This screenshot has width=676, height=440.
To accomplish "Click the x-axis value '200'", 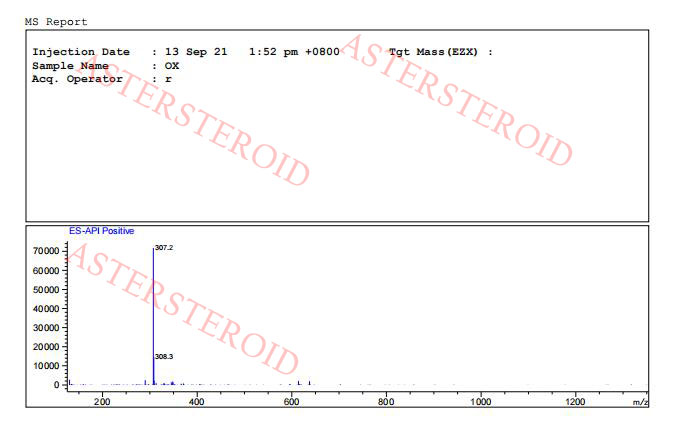I will tap(102, 402).
